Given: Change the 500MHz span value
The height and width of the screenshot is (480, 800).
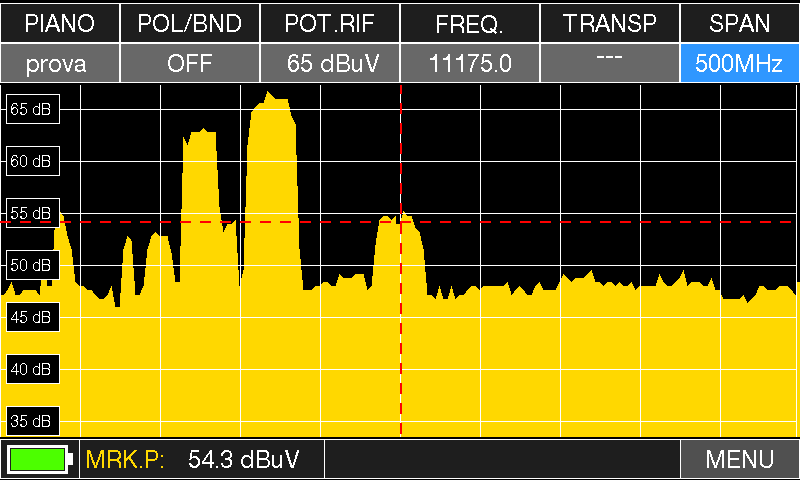Looking at the screenshot, I should (740, 63).
